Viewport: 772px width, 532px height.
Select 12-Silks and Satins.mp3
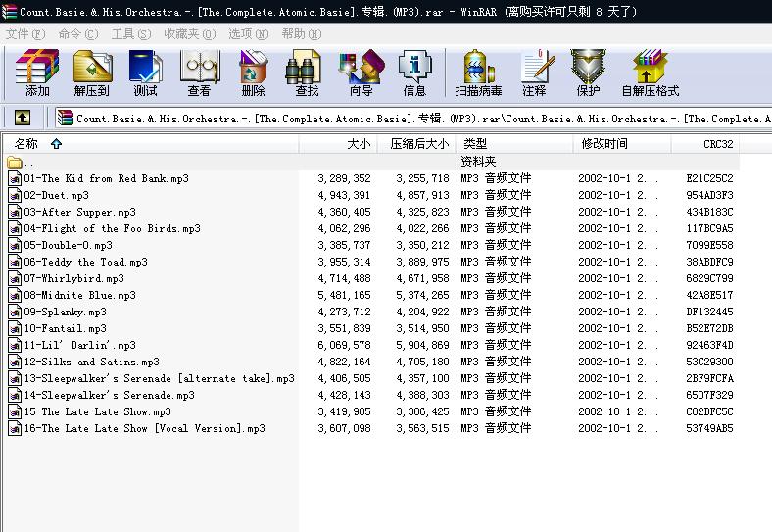(x=91, y=362)
